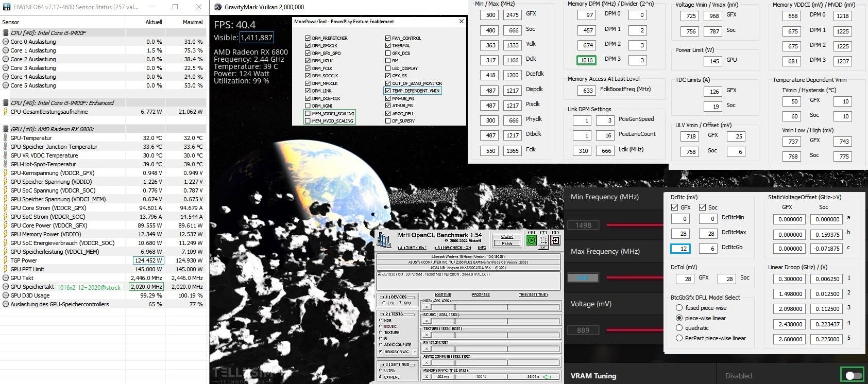
Task: Start the MrH OpenCL benchmark run (green play icon)
Action: point(531,240)
